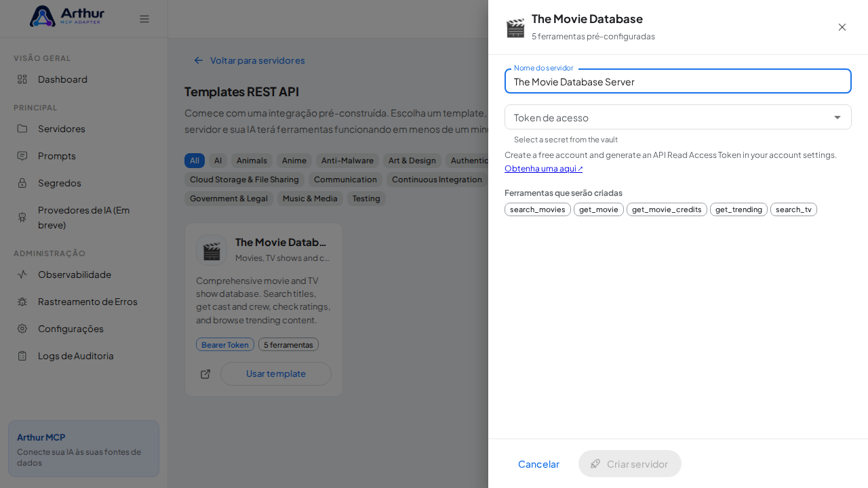This screenshot has height=488, width=868.
Task: Click external arrow icon after Obtenha link
Action: click(580, 169)
